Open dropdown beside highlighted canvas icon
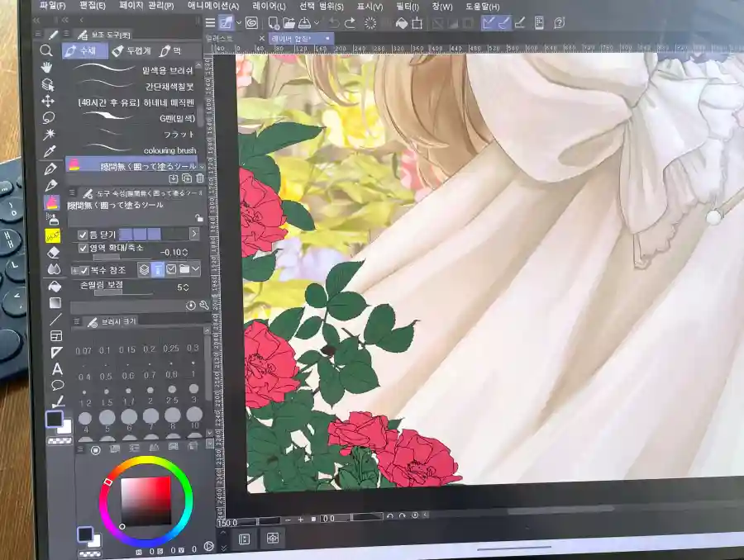The height and width of the screenshot is (560, 744). tap(239, 23)
